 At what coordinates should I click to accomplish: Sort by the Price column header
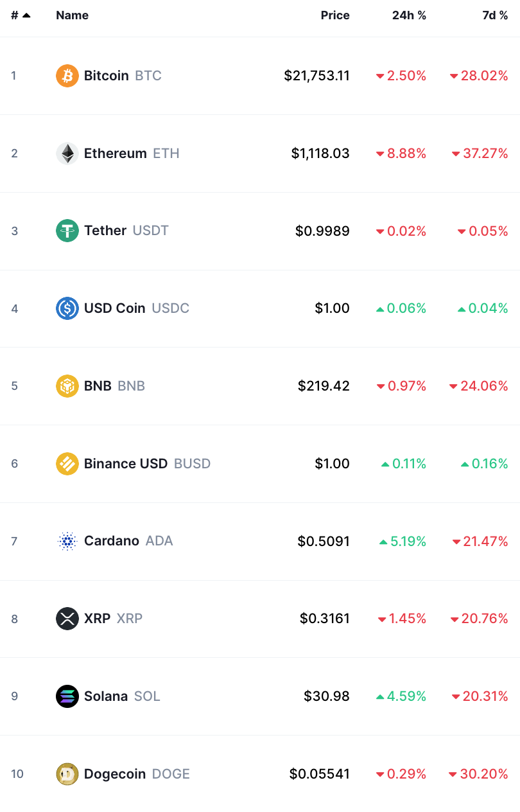[x=335, y=15]
